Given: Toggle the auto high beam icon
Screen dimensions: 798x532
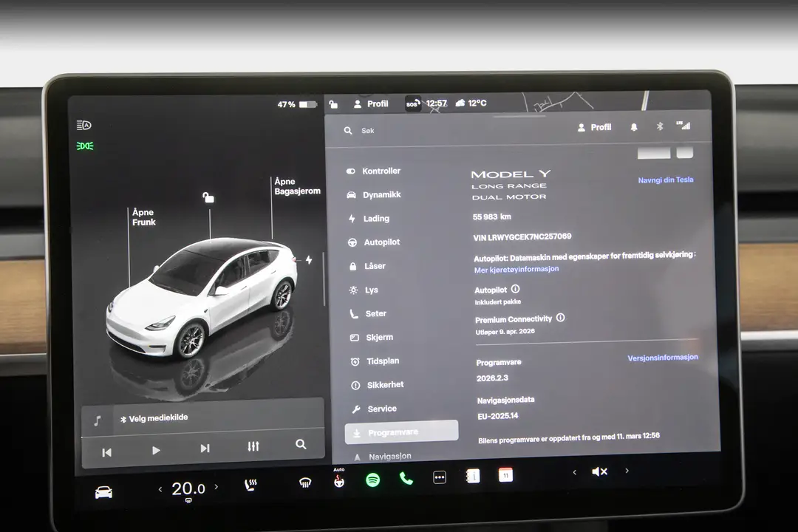Looking at the screenshot, I should tap(84, 125).
